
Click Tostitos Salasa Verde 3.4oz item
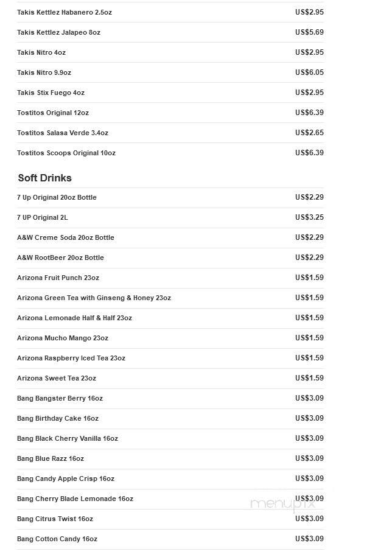pos(170,133)
